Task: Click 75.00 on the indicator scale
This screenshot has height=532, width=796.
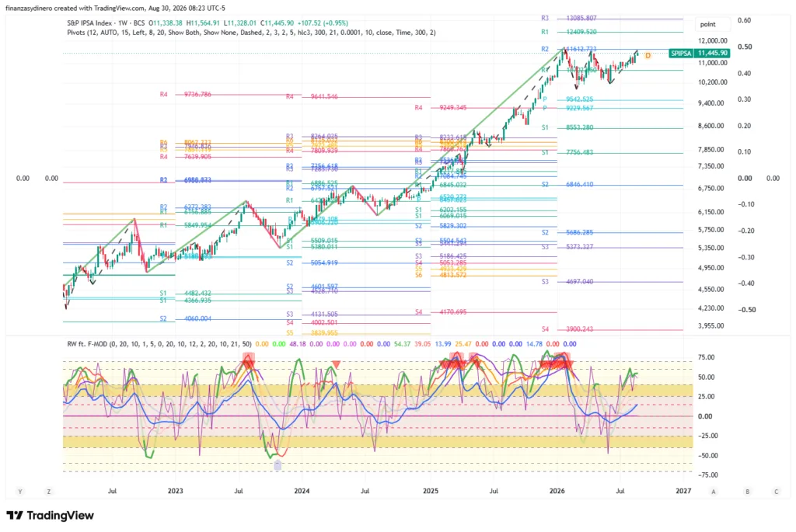Action: point(706,357)
